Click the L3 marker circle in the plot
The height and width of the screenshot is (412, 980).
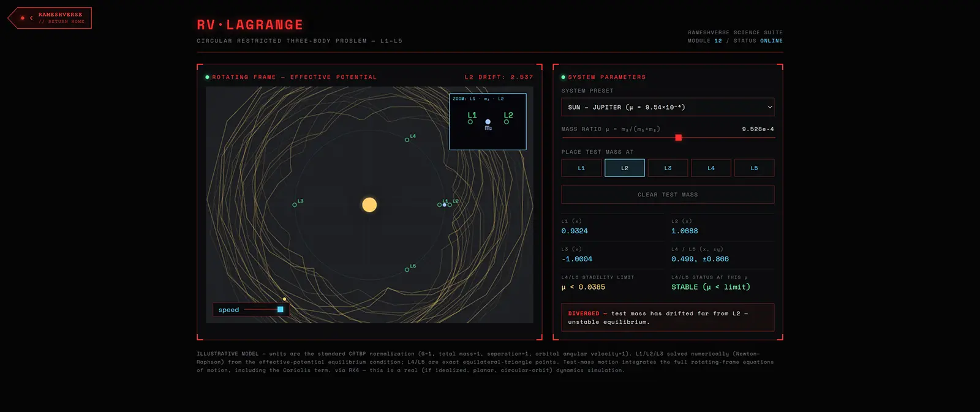(295, 204)
